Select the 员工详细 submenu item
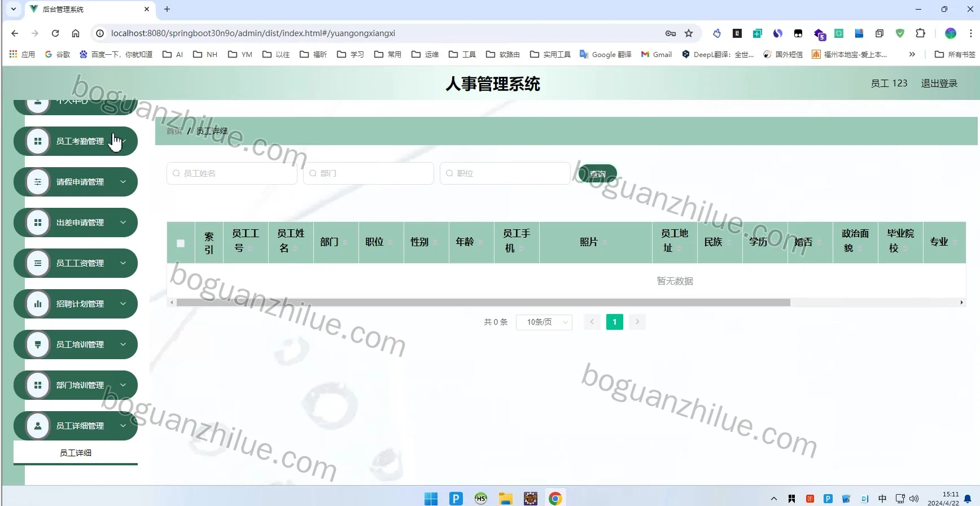 [76, 453]
